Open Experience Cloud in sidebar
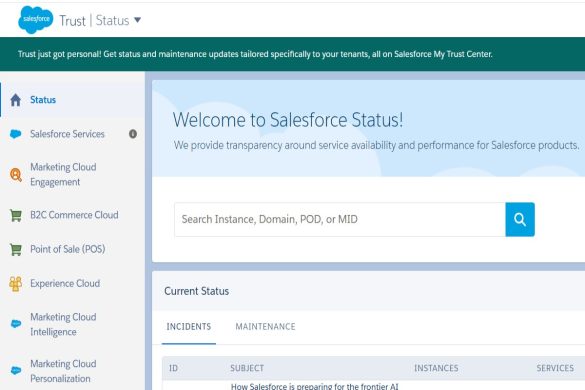This screenshot has height=390, width=585. [x=65, y=283]
